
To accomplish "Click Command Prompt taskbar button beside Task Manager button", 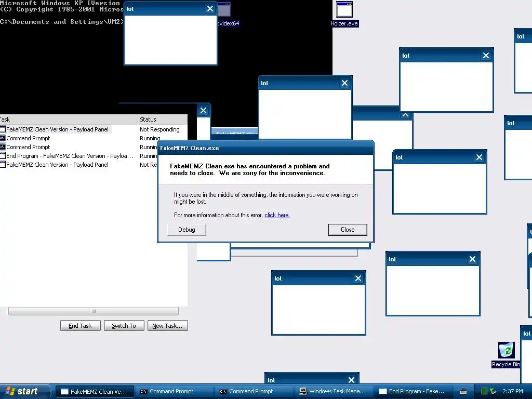I will tap(254, 392).
